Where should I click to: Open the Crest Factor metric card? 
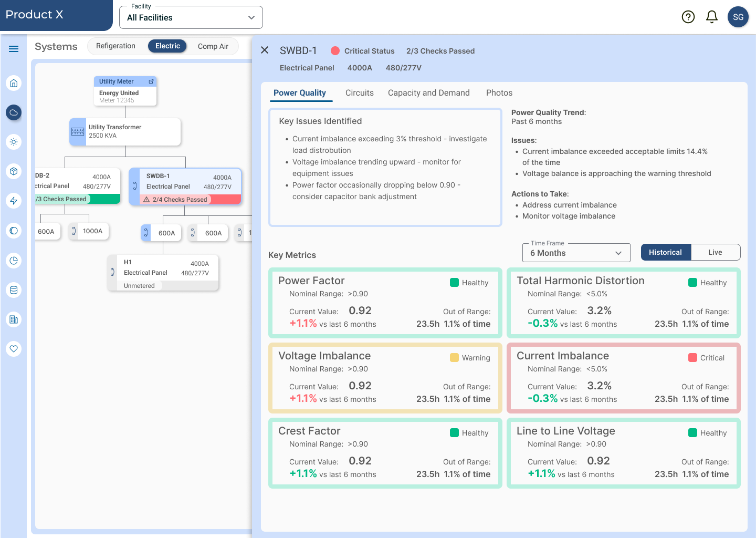(x=385, y=453)
